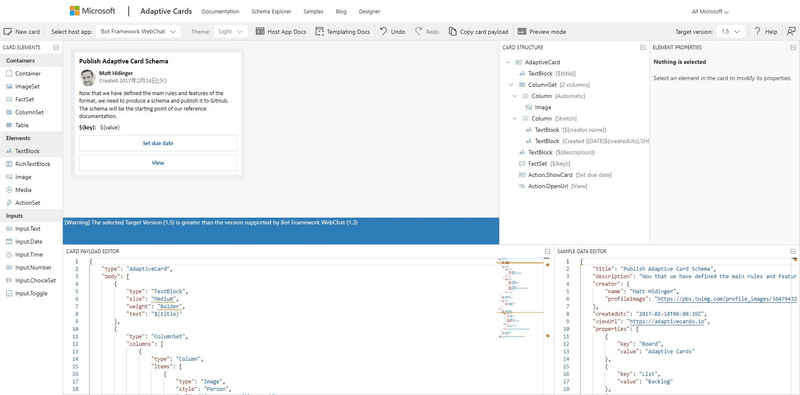This screenshot has height=395, width=800.
Task: Click the Set due date card button
Action: pyautogui.click(x=158, y=143)
